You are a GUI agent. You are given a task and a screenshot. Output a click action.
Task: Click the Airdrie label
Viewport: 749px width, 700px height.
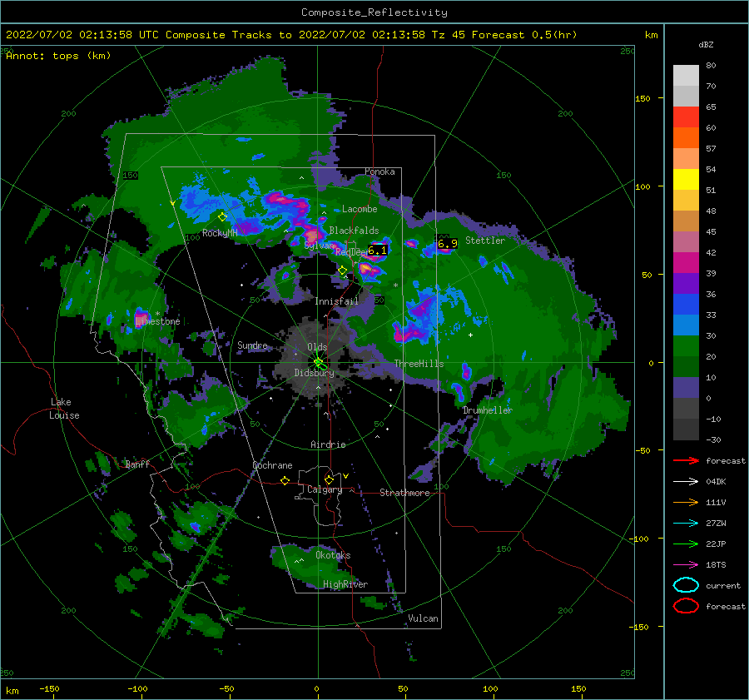328,444
